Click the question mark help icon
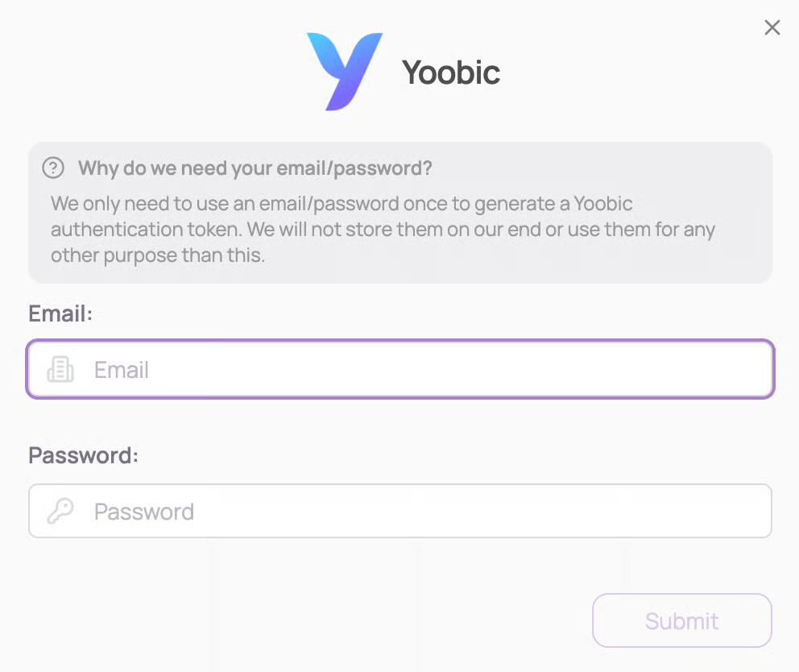This screenshot has height=672, width=799. point(53,168)
